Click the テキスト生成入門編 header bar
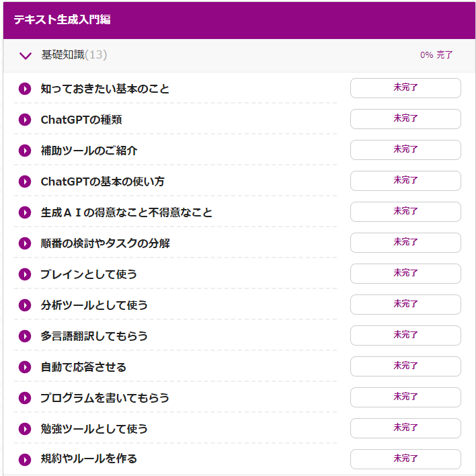 point(238,20)
